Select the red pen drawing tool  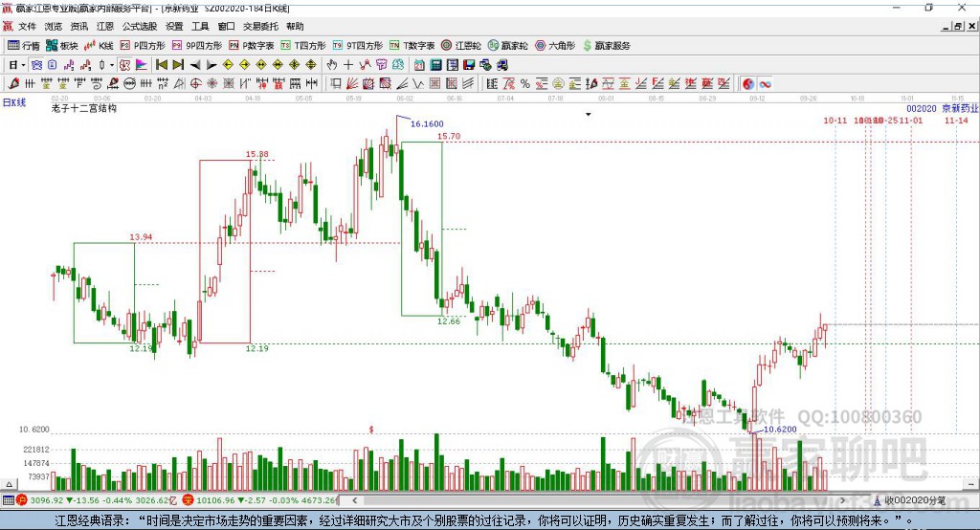tap(13, 84)
